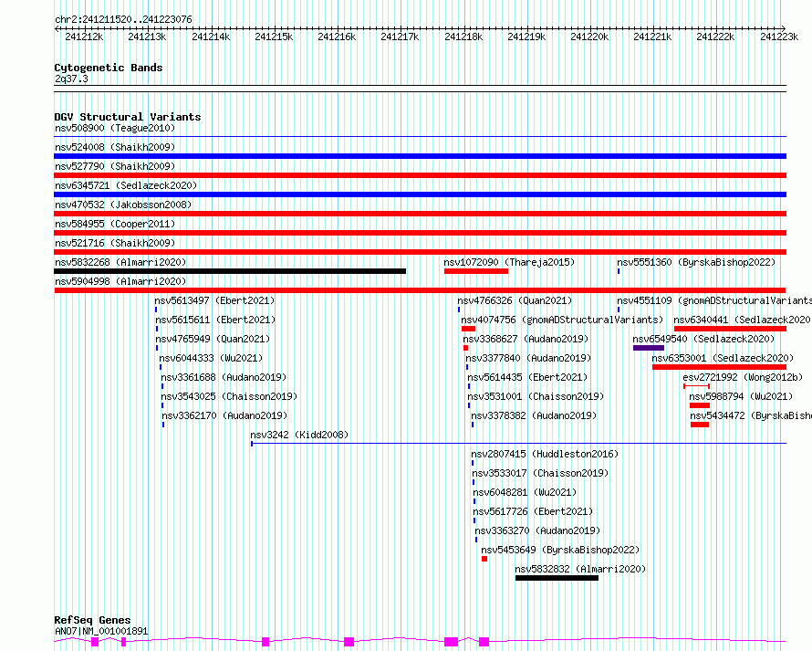Open nsv4765949 (Quan2021) variant label
Image resolution: width=812 pixels, height=651 pixels.
(213, 339)
